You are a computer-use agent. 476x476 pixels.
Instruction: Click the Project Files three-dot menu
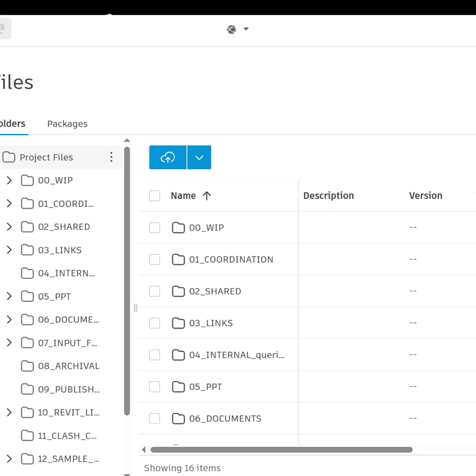[112, 157]
